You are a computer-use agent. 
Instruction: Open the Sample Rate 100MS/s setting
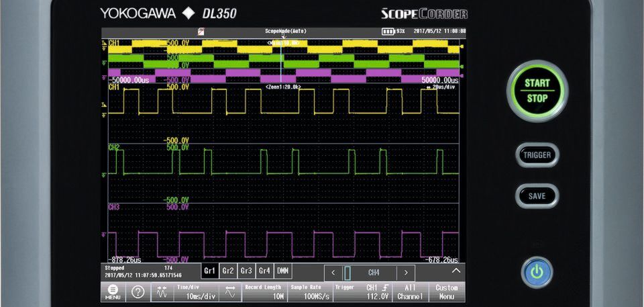click(x=310, y=292)
